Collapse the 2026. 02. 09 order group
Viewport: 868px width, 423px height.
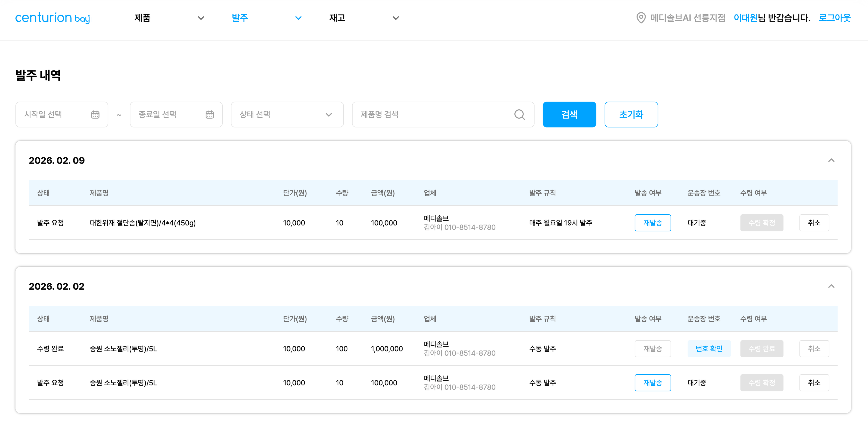[x=831, y=160]
